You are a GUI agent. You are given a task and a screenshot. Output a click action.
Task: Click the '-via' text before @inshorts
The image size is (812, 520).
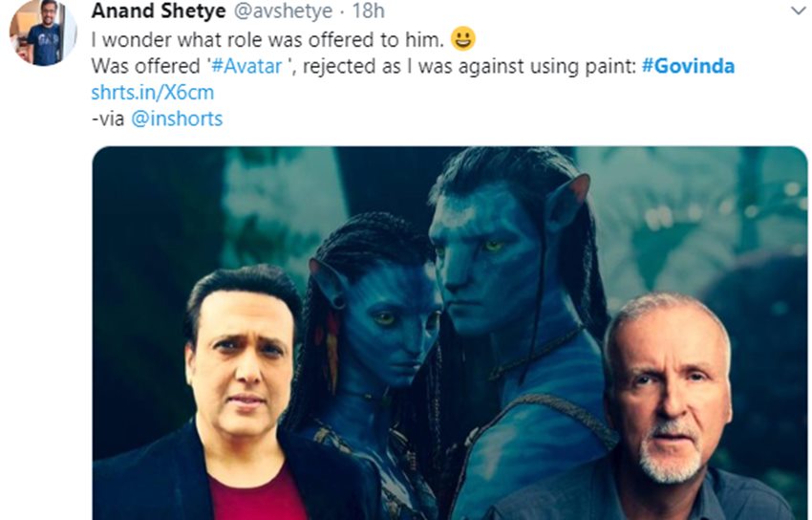click(108, 119)
